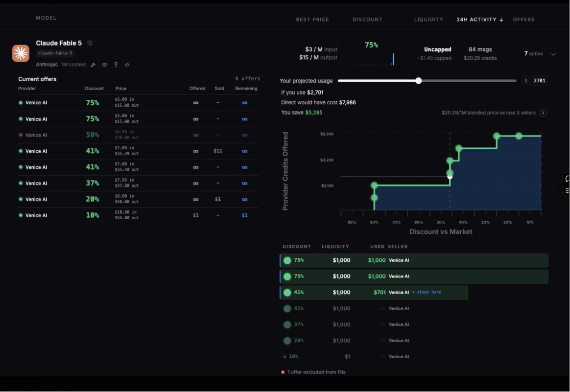
Task: Click the SELLER column header in fills table
Action: (398, 246)
